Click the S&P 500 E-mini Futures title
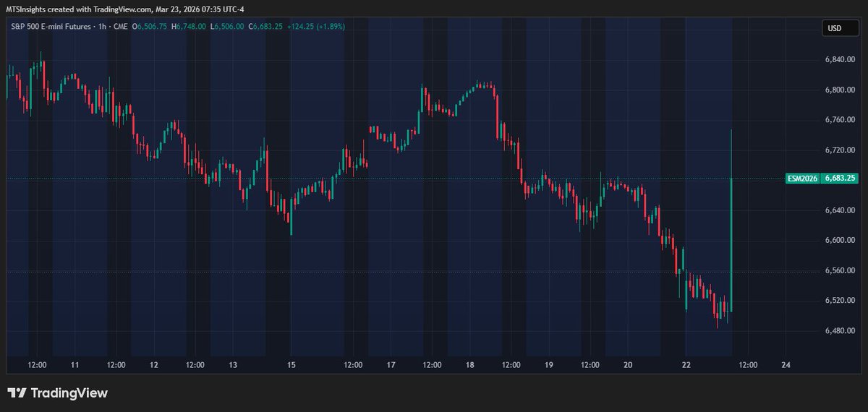868x412 pixels. (x=49, y=26)
